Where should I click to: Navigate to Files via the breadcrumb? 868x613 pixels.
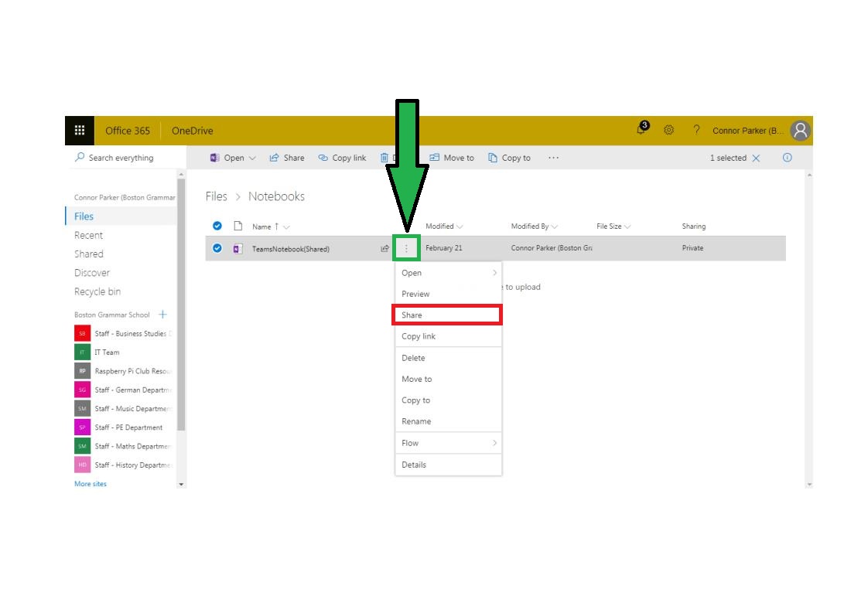pos(216,196)
